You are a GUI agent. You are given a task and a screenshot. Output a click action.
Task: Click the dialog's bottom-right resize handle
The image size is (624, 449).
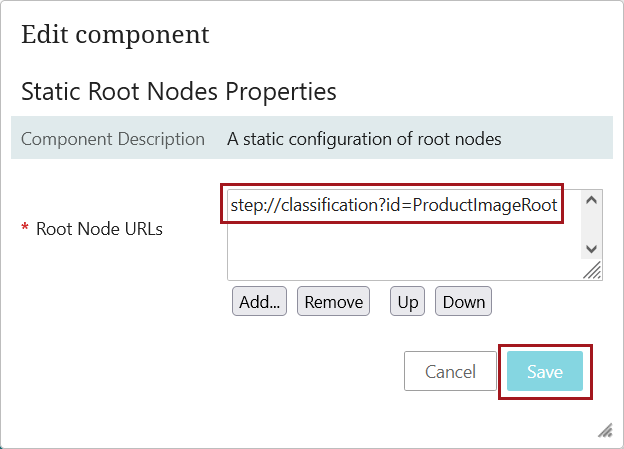[605, 430]
